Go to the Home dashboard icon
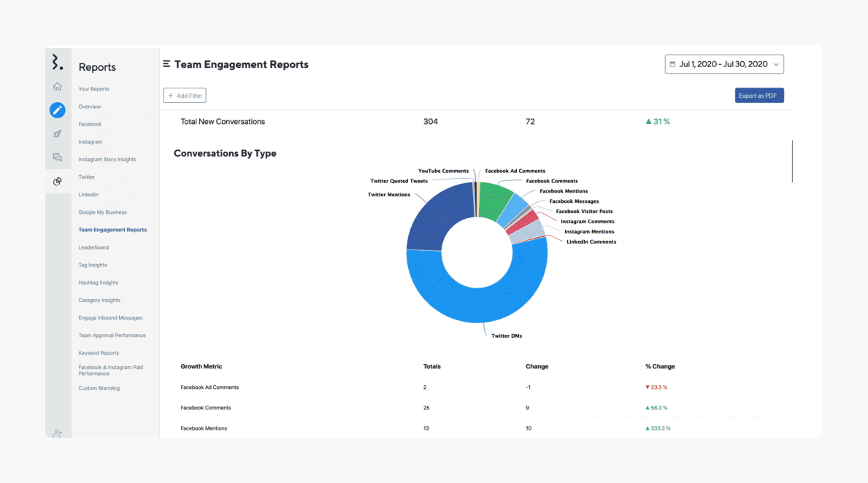Image resolution: width=868 pixels, height=483 pixels. coord(58,87)
